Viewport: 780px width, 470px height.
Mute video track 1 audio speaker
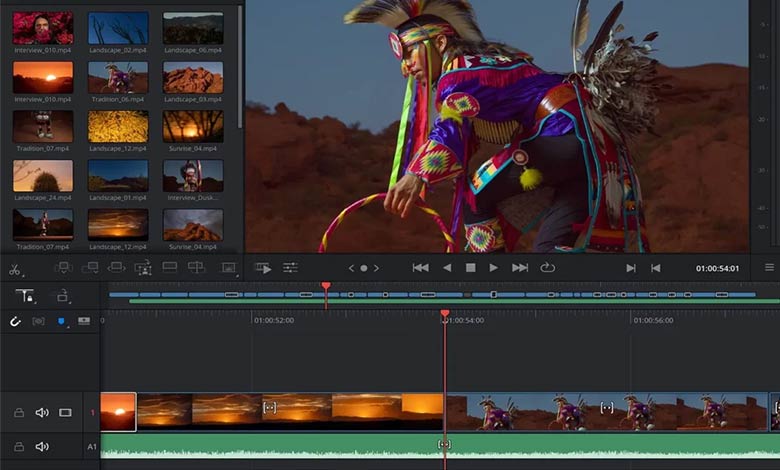(x=42, y=412)
